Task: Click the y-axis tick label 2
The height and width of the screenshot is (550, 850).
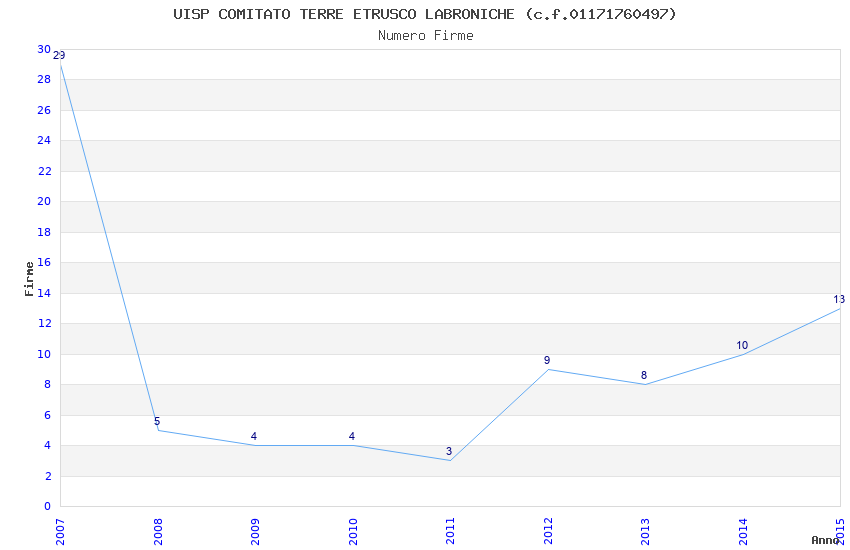Action: (x=48, y=476)
